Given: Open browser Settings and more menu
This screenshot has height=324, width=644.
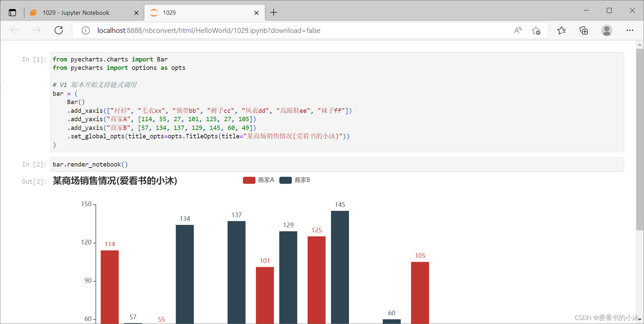Looking at the screenshot, I should 630,31.
